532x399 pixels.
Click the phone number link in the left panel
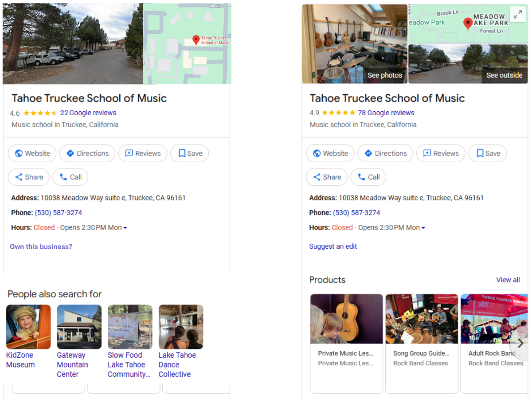click(59, 213)
